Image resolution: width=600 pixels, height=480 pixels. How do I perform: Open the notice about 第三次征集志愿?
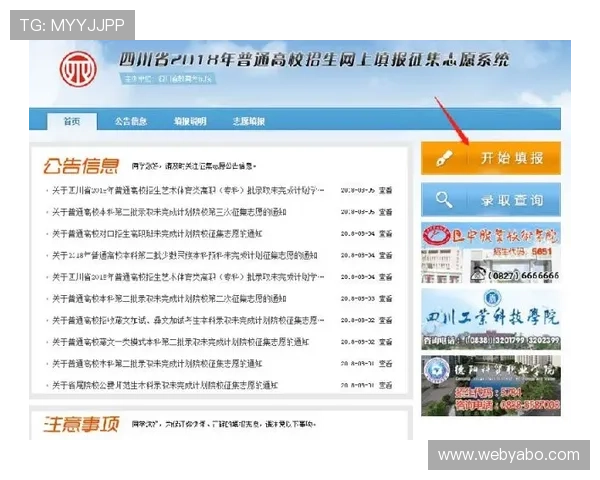[169, 212]
